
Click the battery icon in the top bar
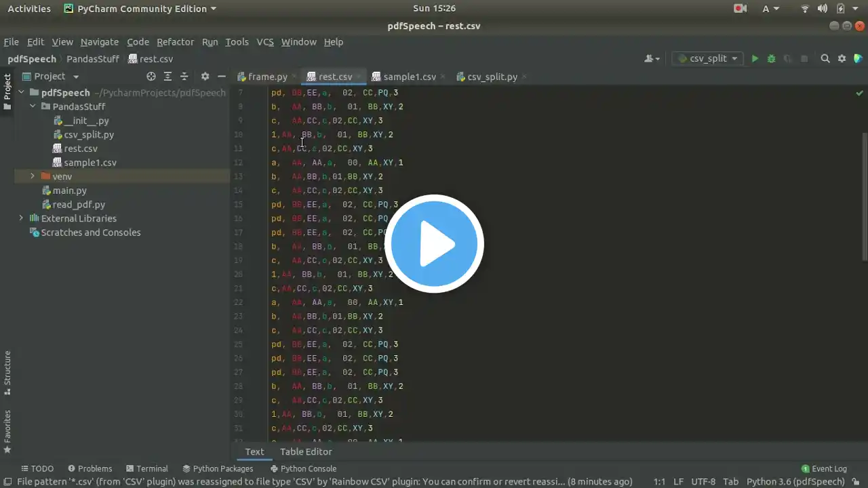(840, 9)
